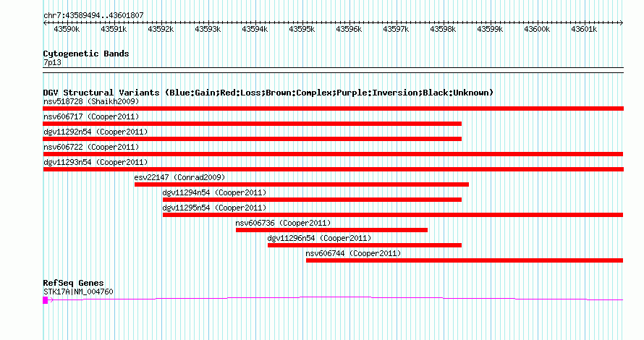The image size is (644, 340).
Task: Click the 43599k ruler tick label
Action: [490, 30]
